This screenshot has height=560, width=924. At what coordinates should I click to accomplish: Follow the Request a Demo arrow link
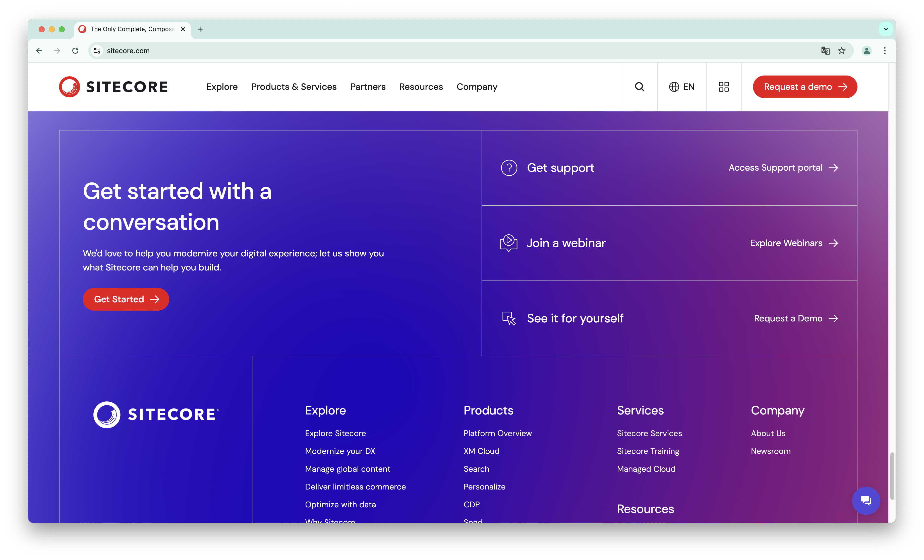[796, 319]
